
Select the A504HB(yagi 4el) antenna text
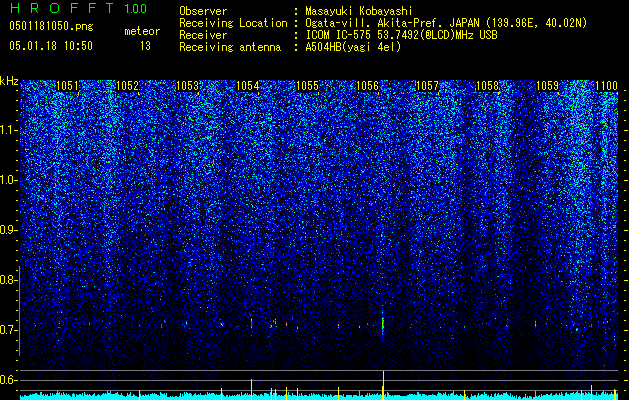353,47
